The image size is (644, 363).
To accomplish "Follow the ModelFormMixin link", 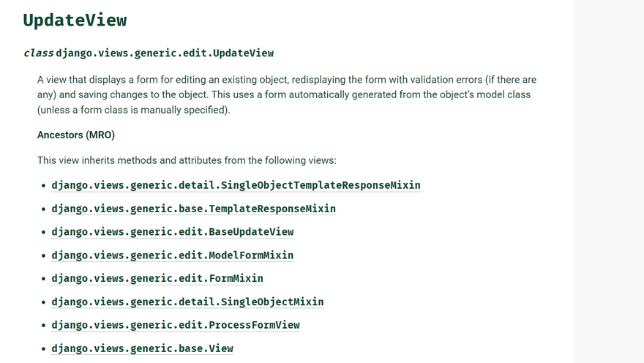I will (x=172, y=255).
